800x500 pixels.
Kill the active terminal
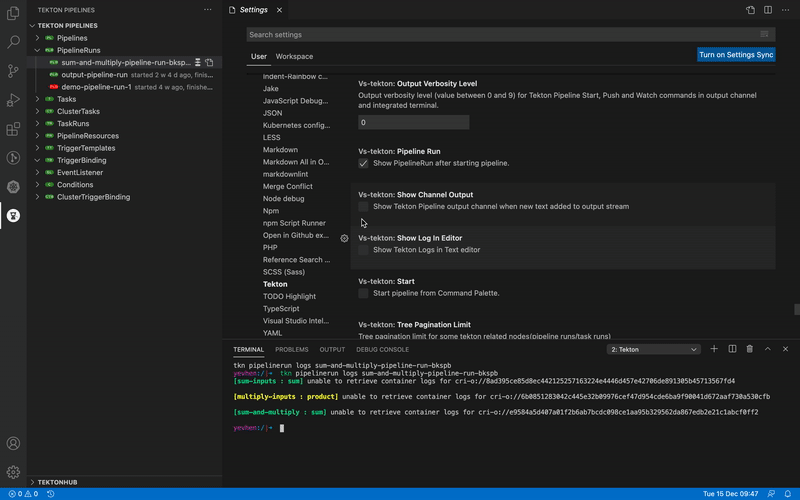[x=749, y=349]
